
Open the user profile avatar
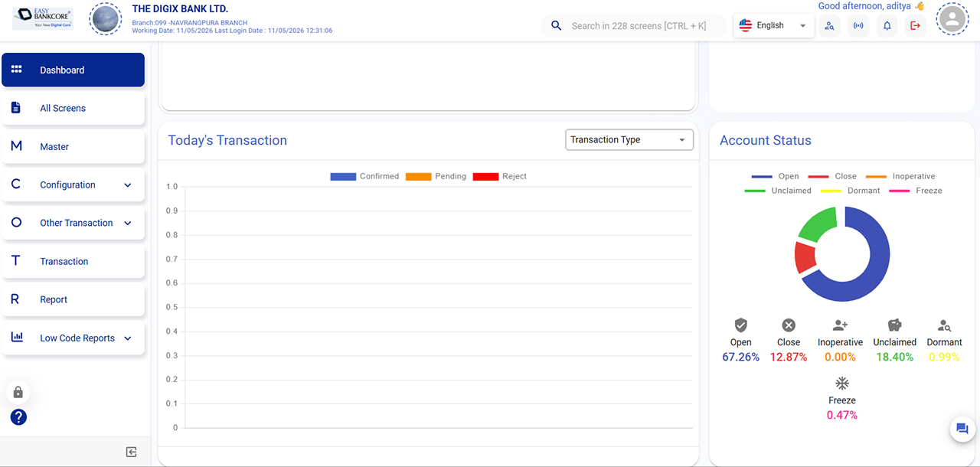click(952, 19)
